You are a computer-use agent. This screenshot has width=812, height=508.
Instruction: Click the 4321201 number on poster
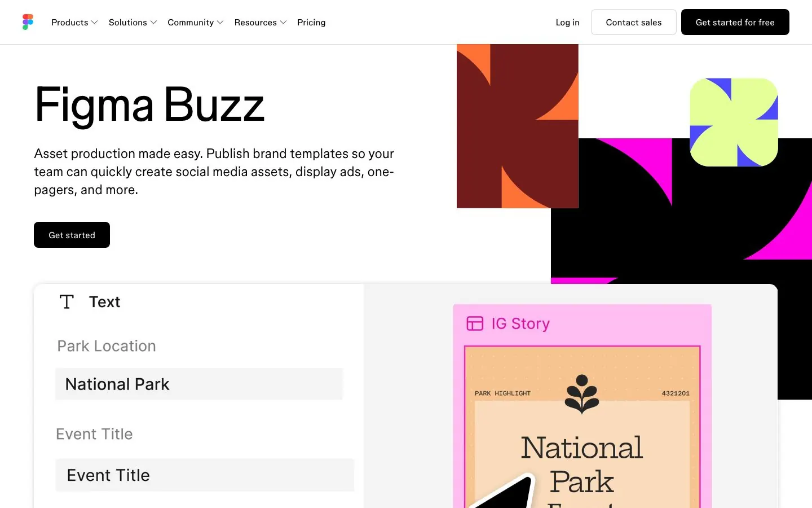click(x=676, y=393)
